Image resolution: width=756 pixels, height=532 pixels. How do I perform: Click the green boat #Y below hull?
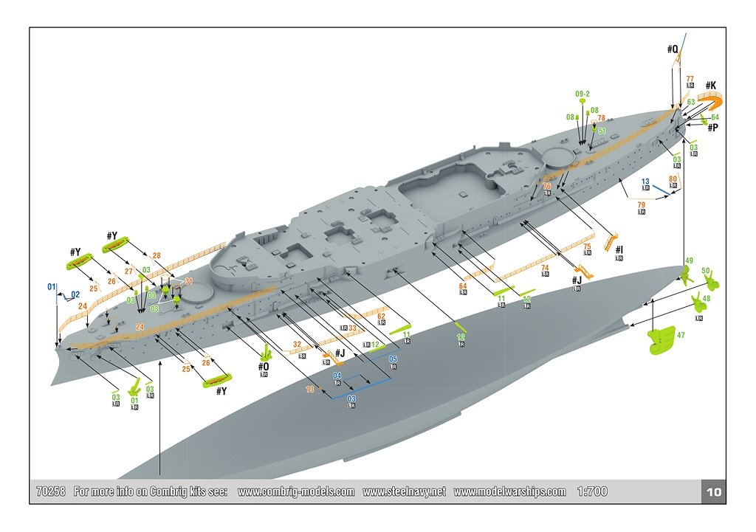point(216,380)
